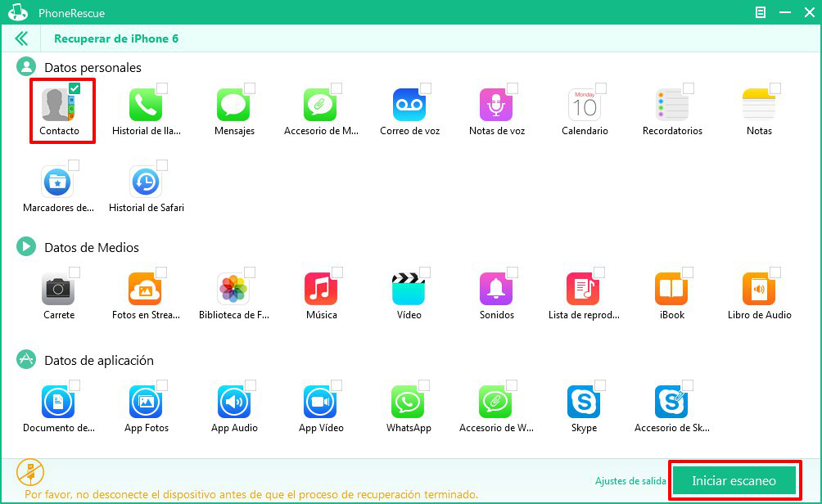Toggle all Datos personales via section icon

tap(26, 66)
